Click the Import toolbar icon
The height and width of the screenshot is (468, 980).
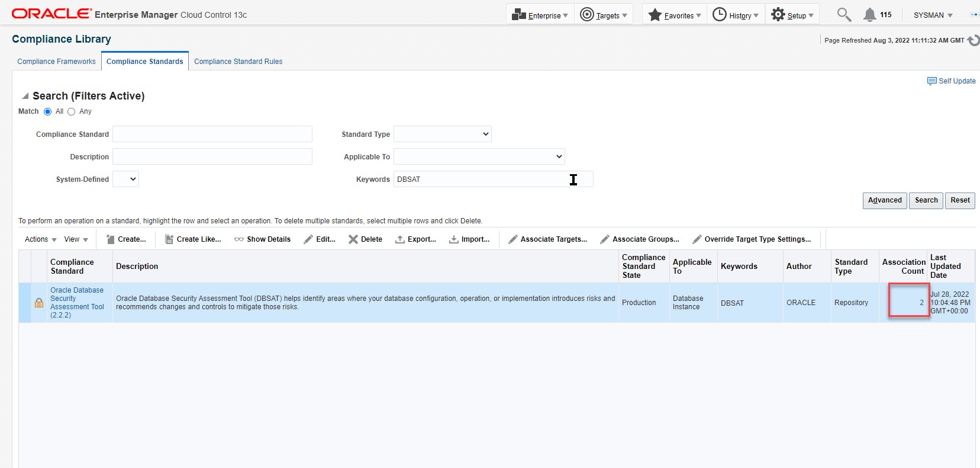point(454,239)
